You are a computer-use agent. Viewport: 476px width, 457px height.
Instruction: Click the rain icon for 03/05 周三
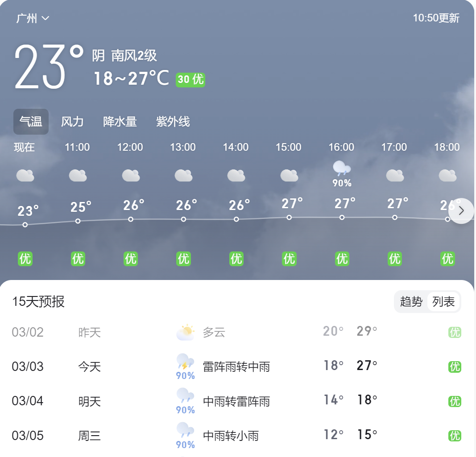click(x=185, y=430)
